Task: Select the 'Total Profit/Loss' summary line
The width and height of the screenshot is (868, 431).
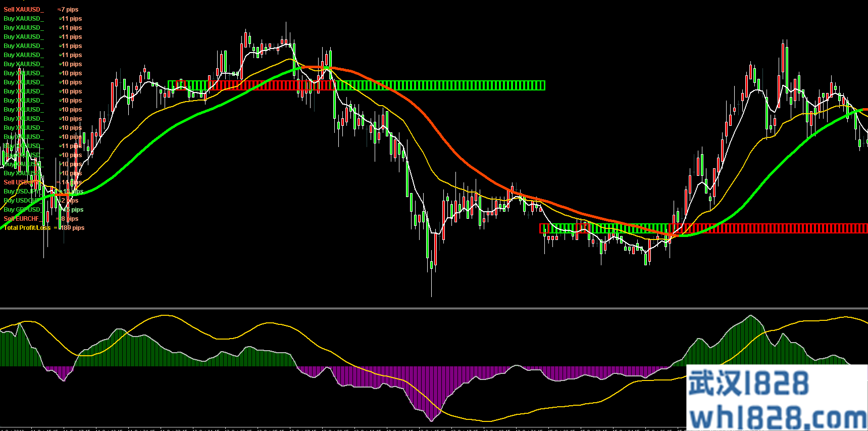Action: click(44, 228)
